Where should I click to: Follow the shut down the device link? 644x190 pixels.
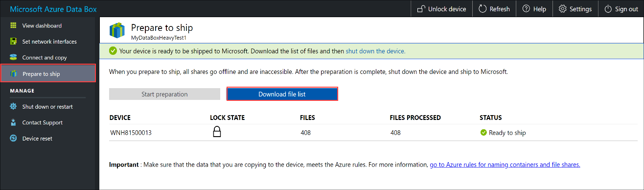point(375,51)
